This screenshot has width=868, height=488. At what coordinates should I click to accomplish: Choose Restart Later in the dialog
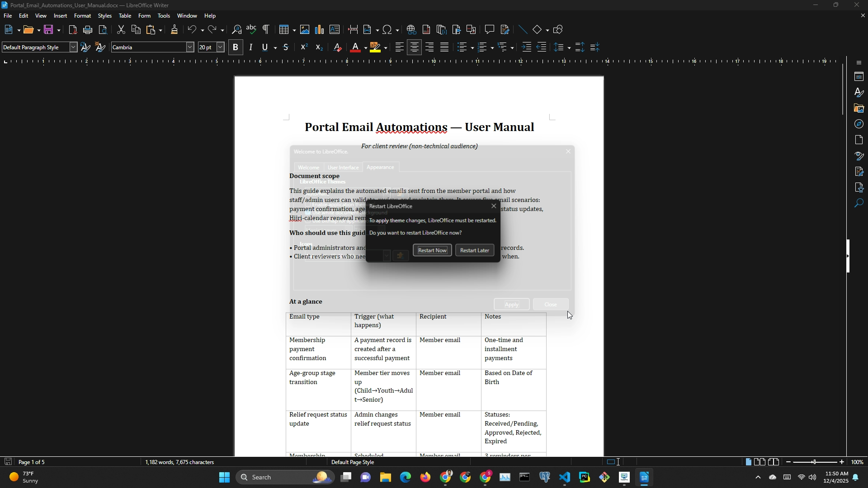pyautogui.click(x=474, y=250)
